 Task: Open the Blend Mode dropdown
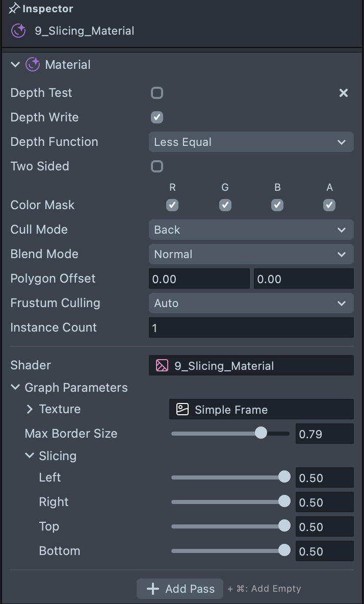251,255
